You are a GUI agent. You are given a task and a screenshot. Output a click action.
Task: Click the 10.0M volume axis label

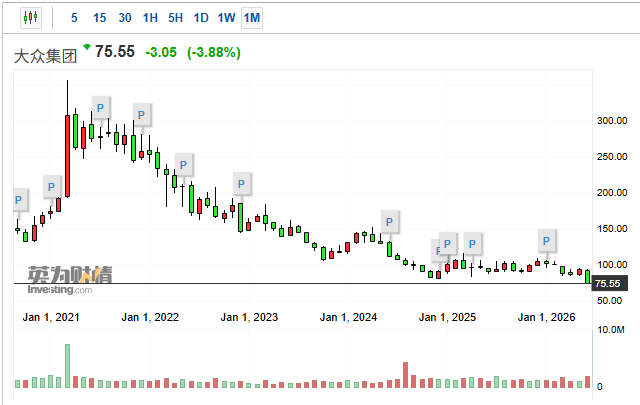[611, 329]
